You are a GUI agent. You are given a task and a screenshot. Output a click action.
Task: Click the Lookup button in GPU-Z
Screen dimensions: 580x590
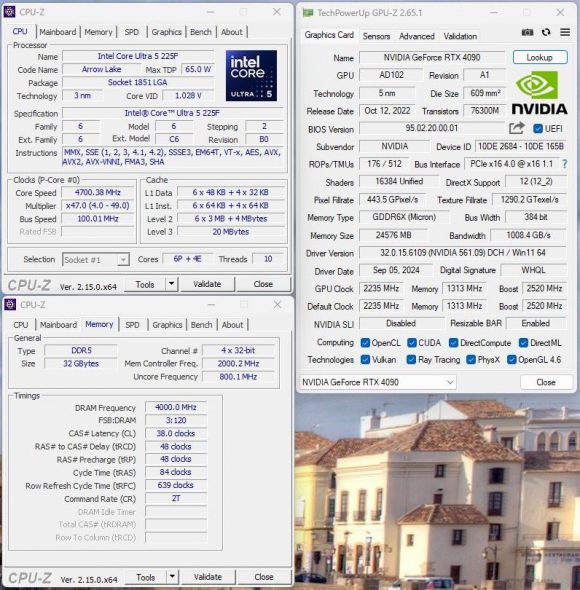tap(539, 58)
